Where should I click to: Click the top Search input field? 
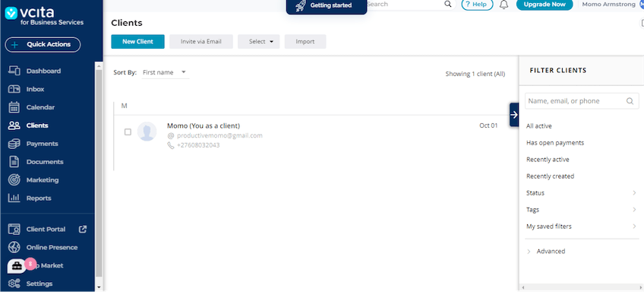405,4
